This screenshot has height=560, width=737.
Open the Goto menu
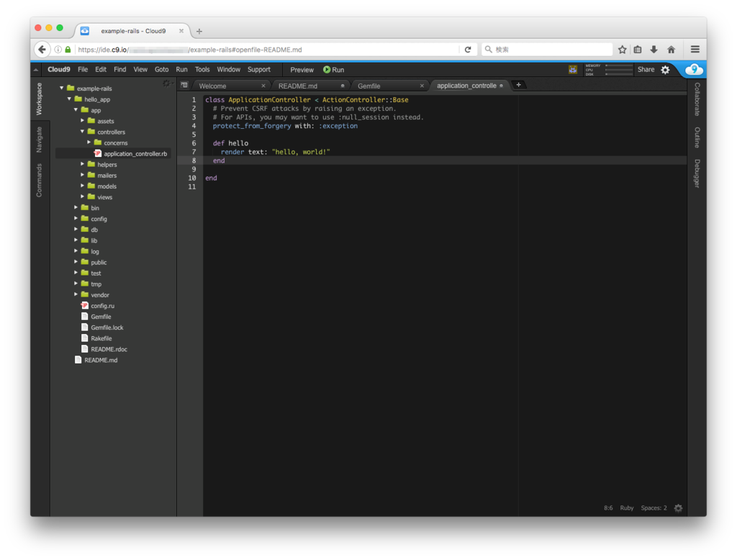coord(162,70)
